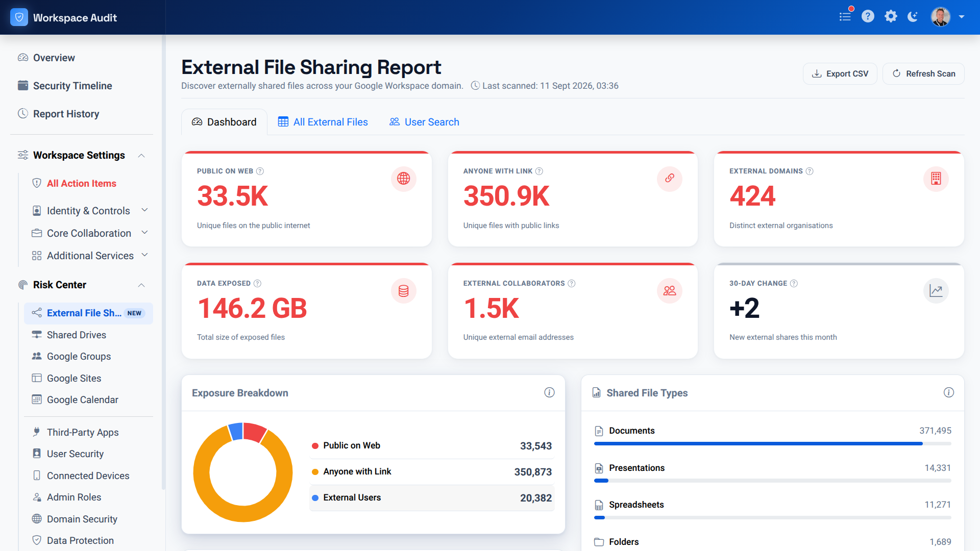Show help for External Collaborators metric
The image size is (980, 551).
(572, 283)
